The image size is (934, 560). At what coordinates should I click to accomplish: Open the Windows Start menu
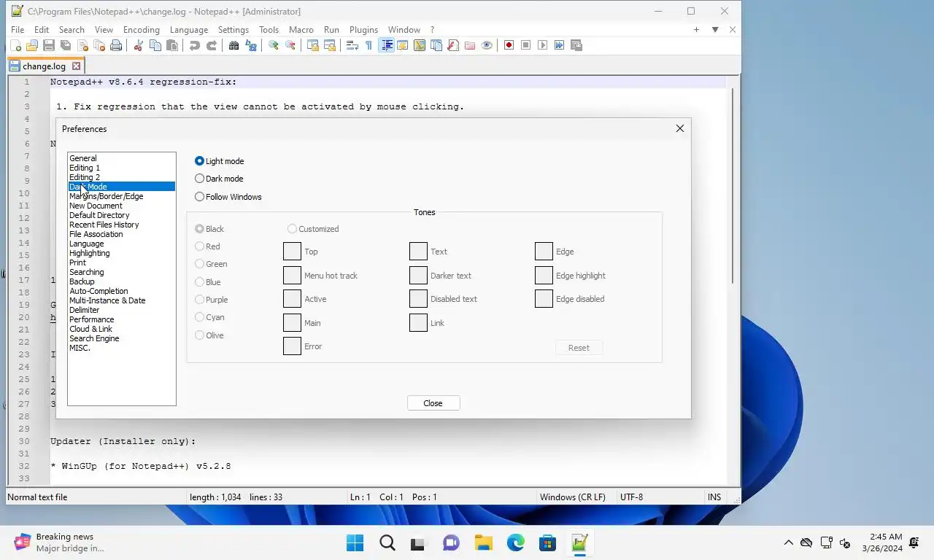pyautogui.click(x=355, y=543)
